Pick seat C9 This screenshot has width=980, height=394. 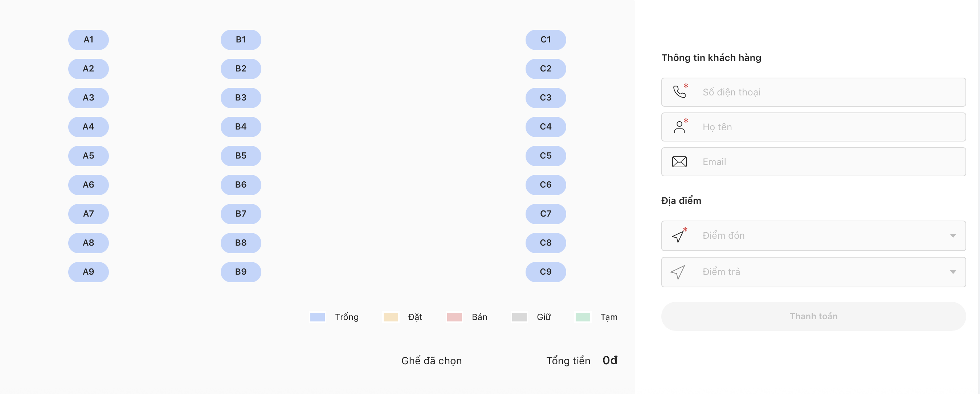(x=546, y=272)
